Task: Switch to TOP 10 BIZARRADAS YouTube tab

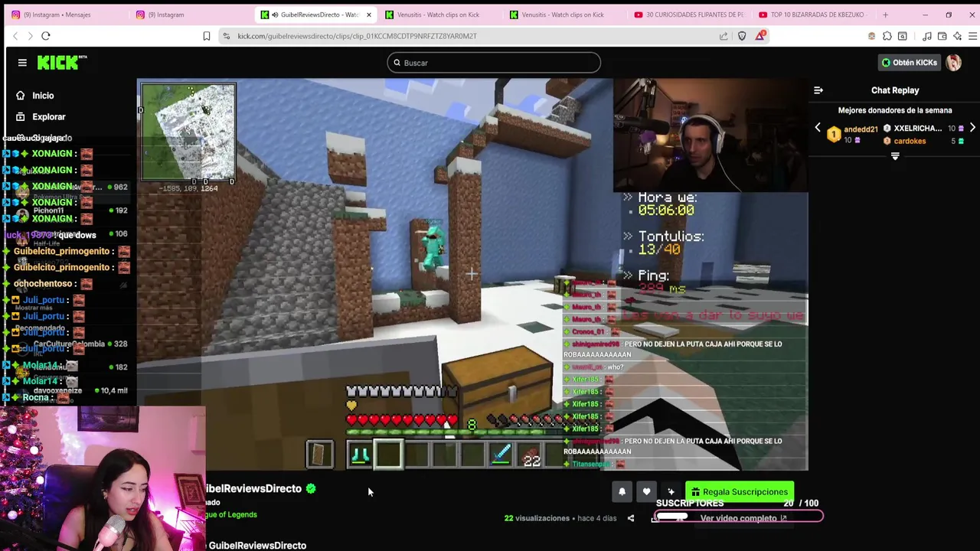Action: point(813,15)
